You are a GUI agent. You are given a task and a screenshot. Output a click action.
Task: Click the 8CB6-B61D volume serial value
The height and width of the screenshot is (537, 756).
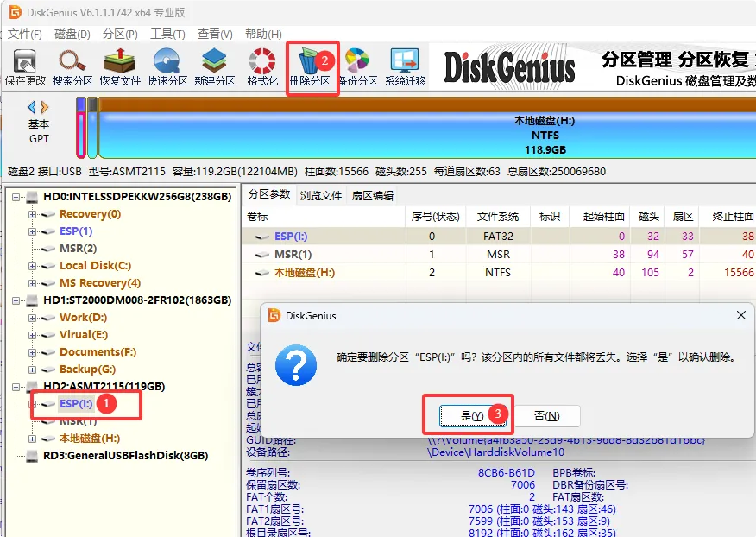(507, 473)
